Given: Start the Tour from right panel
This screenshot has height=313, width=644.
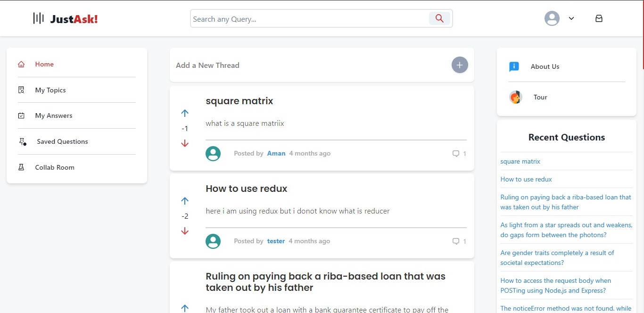Looking at the screenshot, I should [x=540, y=97].
